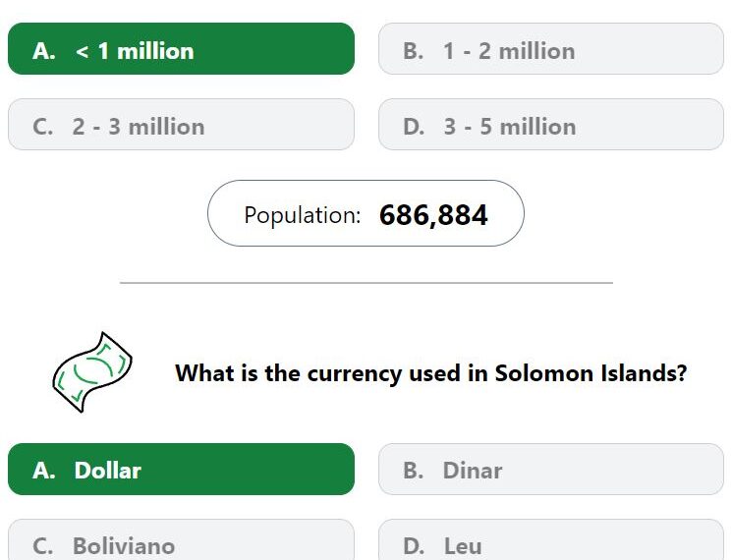This screenshot has height=560, width=731.
Task: Select the Dinar answer option
Action: pyautogui.click(x=551, y=469)
